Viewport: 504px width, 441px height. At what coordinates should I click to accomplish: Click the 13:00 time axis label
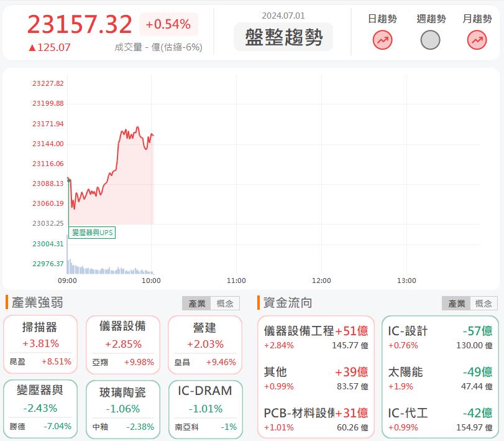tap(406, 281)
